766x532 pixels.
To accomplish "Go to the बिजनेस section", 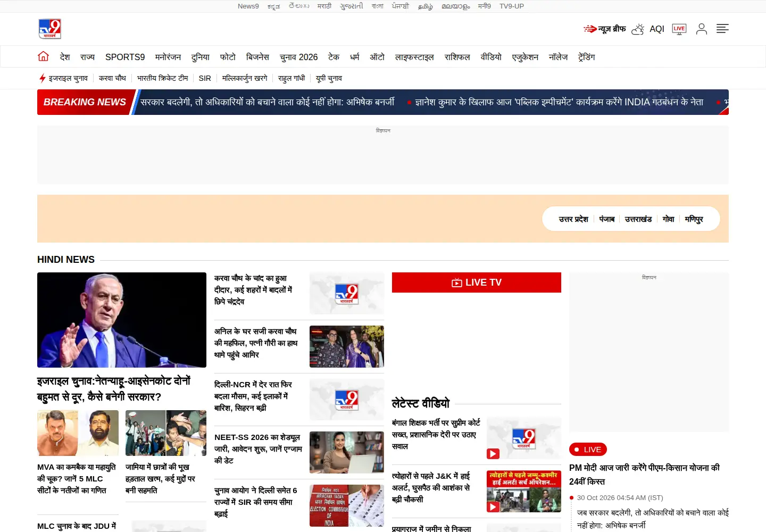I will point(257,57).
